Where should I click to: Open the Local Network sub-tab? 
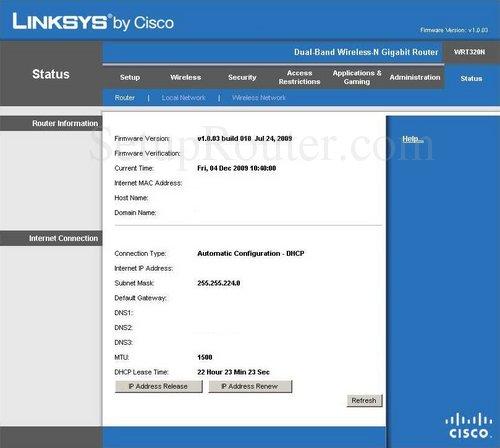[x=184, y=98]
